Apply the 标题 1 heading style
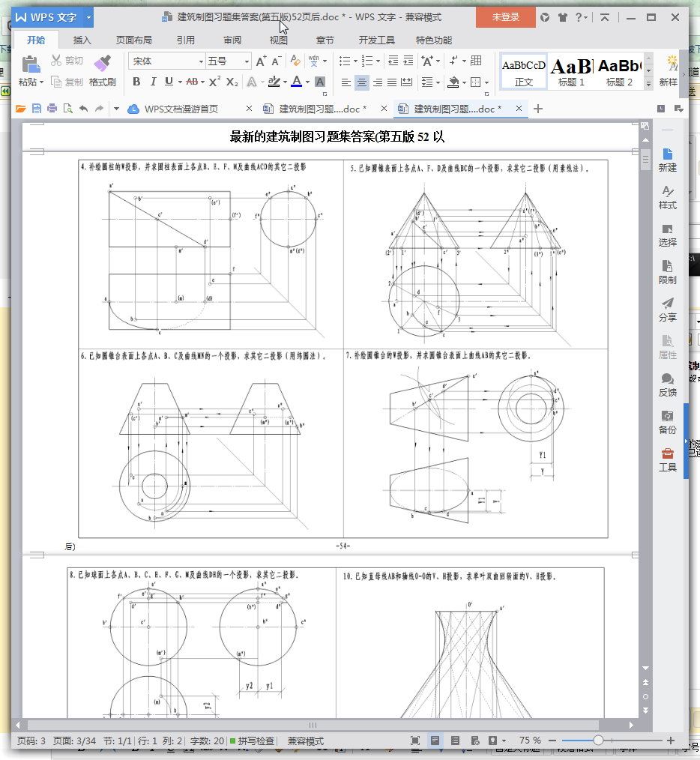This screenshot has width=700, height=760. click(x=572, y=71)
